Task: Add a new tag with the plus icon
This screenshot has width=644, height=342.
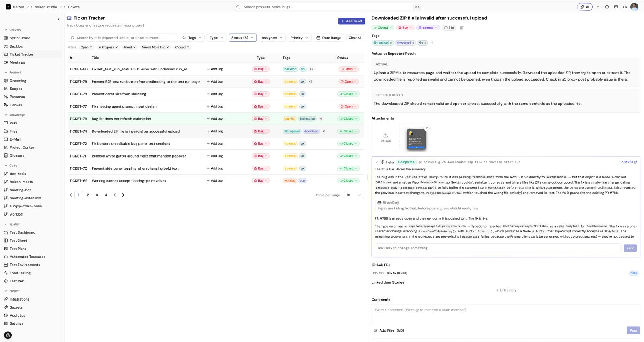Action: point(432,43)
